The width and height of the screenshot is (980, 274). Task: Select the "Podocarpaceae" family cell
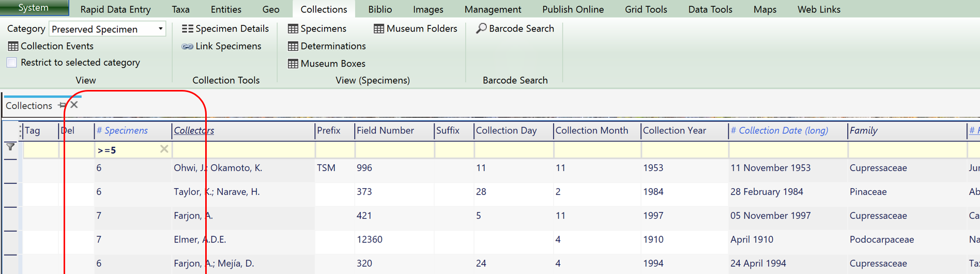click(907, 239)
